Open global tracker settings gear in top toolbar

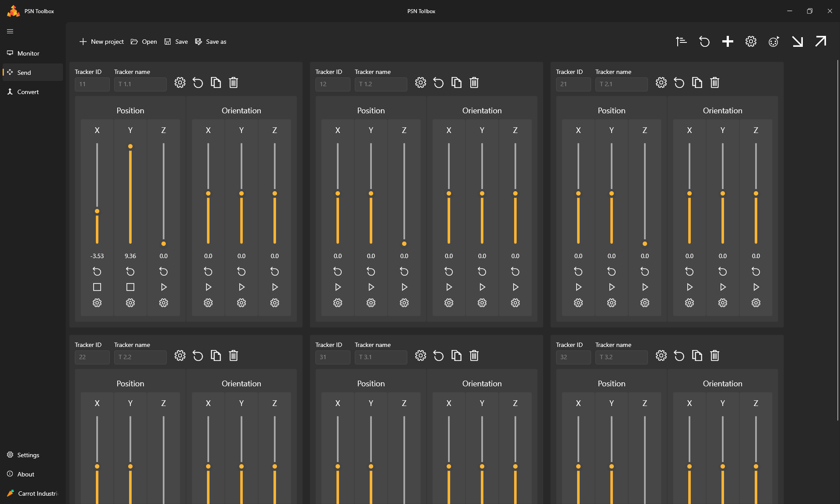(x=751, y=42)
